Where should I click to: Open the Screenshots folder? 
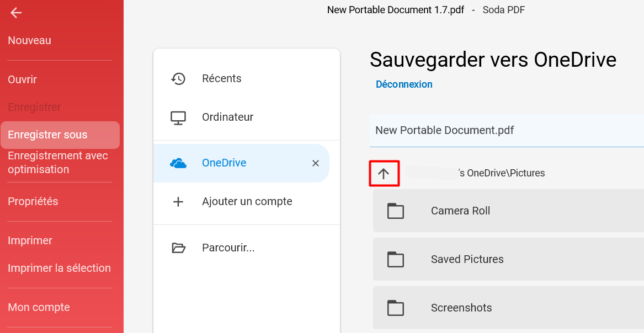[508, 308]
